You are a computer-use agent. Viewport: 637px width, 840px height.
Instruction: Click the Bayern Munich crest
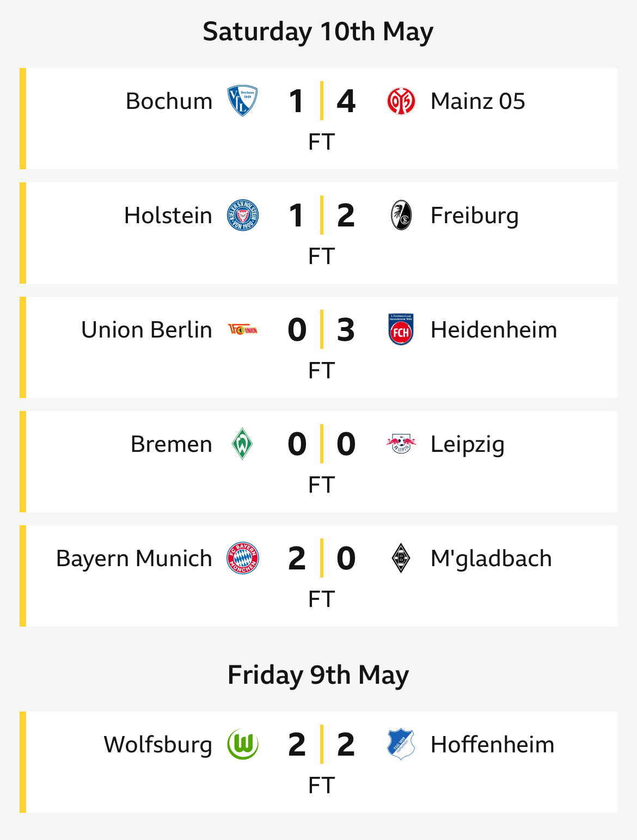pos(242,558)
